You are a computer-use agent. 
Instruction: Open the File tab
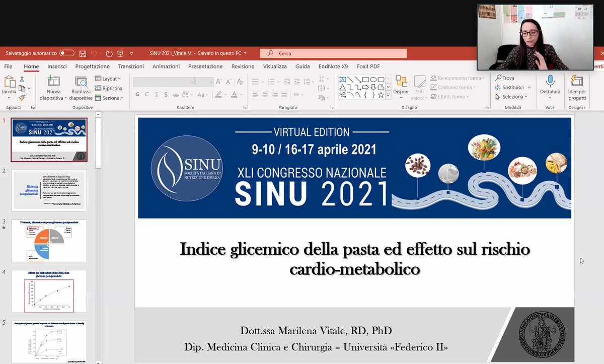9,66
